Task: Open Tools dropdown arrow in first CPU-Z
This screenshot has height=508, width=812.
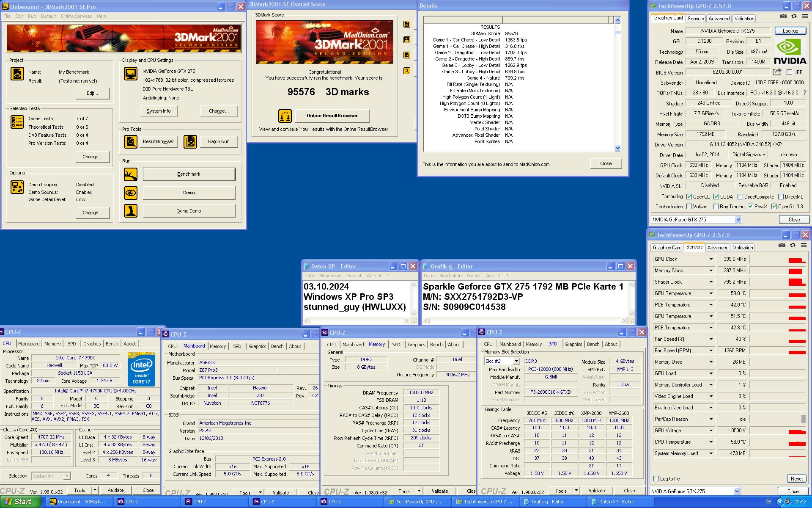Action: tap(95, 490)
